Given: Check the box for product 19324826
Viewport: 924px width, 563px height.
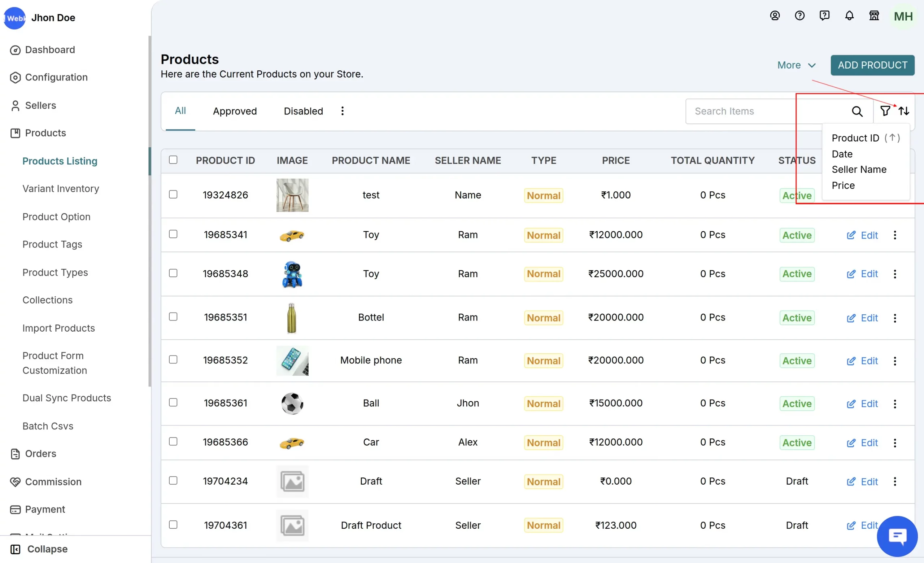Looking at the screenshot, I should 173,195.
